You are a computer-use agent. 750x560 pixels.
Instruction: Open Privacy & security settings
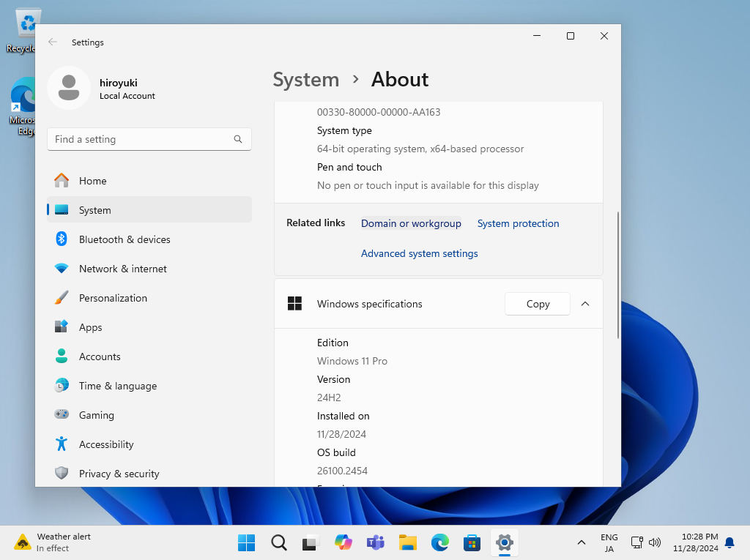coord(149,474)
